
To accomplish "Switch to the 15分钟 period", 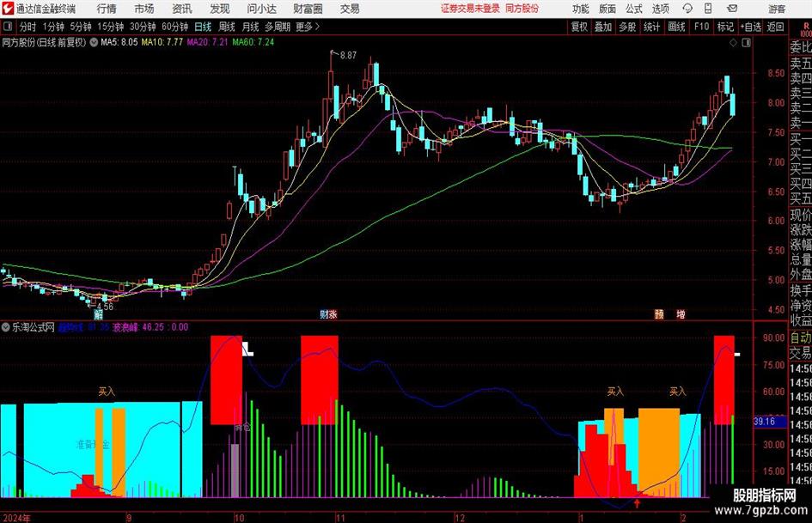I will tap(110, 27).
